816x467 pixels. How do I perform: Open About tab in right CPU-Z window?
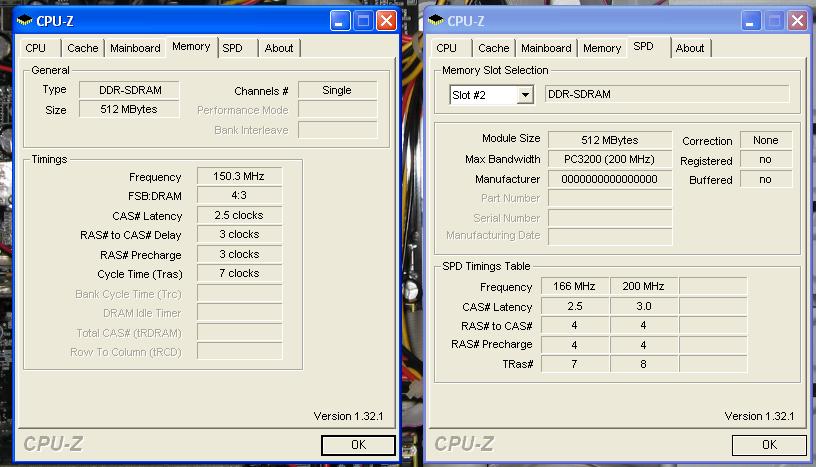point(690,48)
